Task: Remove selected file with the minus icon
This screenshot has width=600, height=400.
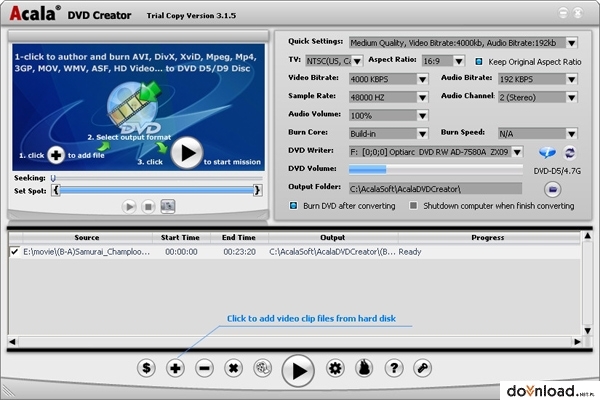Action: 204,368
